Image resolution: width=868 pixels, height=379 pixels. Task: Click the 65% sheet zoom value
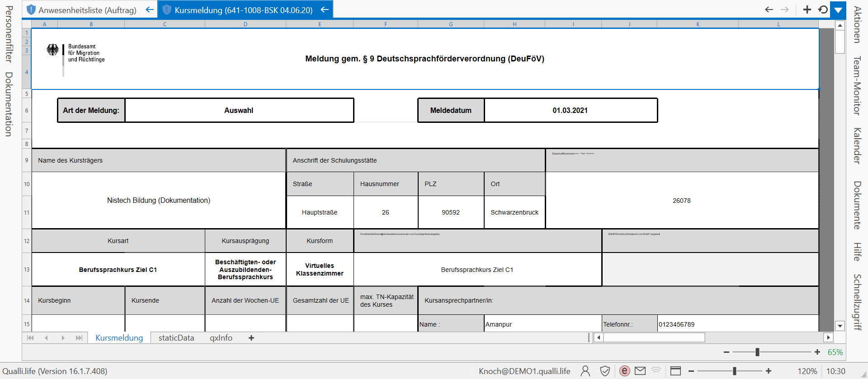pyautogui.click(x=835, y=352)
